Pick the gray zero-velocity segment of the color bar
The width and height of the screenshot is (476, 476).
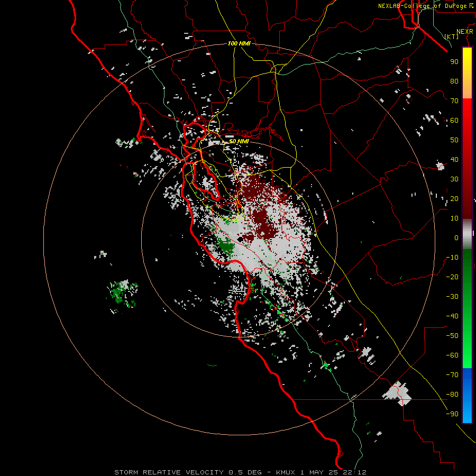[467, 234]
